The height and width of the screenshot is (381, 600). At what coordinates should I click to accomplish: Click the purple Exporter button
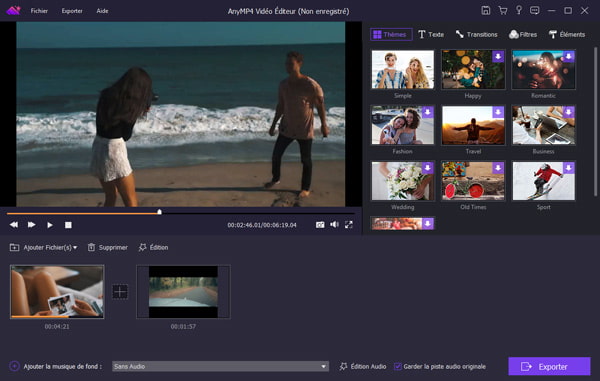[549, 366]
